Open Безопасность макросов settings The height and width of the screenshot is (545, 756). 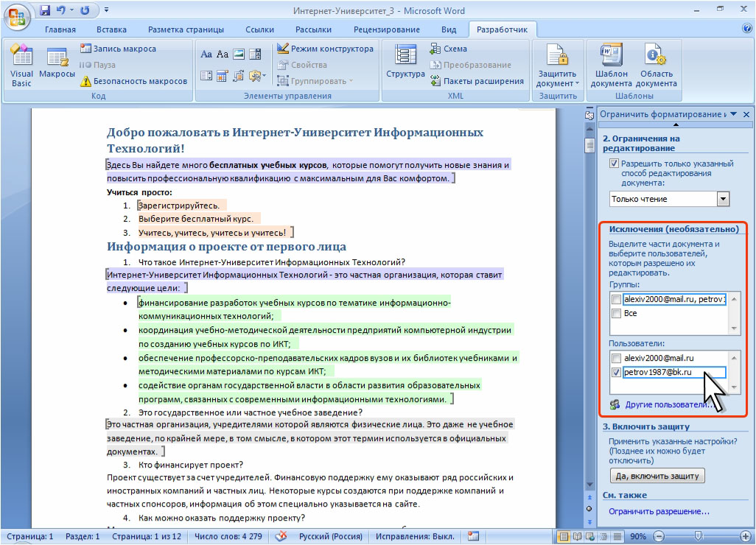pos(133,81)
